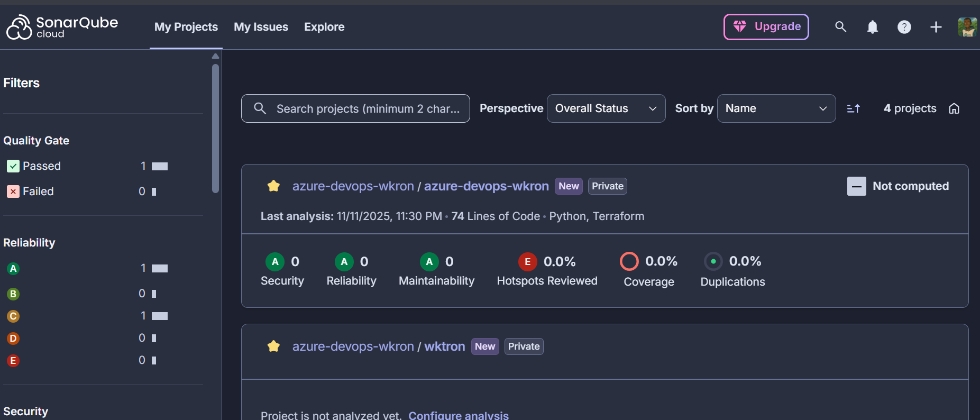Open the search magnifier in top bar
This screenshot has width=980, height=420.
840,27
